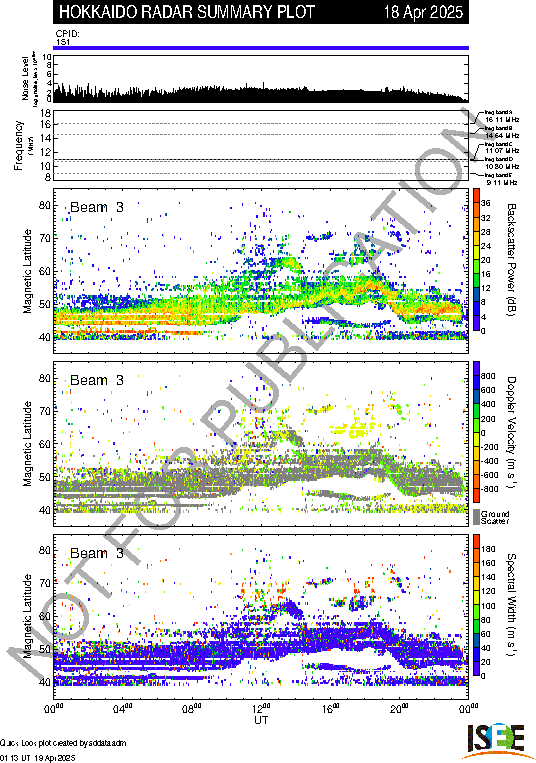Click the Beam 3 label in power panel

[x=97, y=207]
